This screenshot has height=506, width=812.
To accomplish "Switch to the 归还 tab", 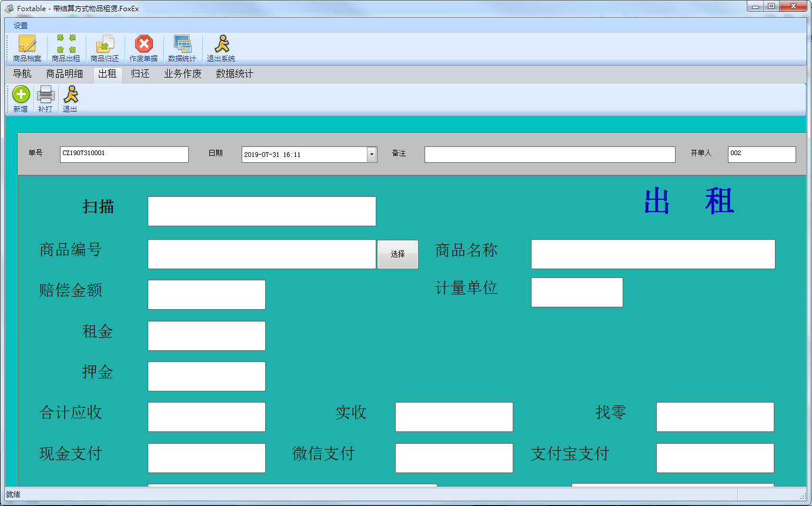I will [139, 74].
